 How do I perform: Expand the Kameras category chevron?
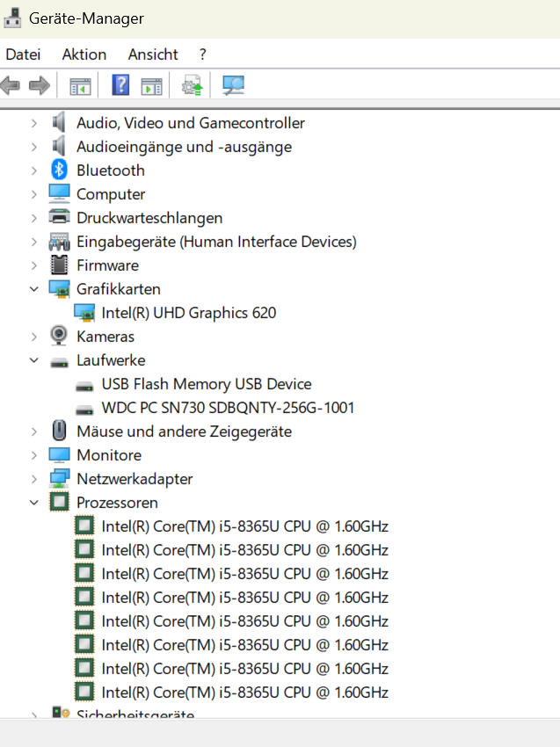(x=33, y=337)
